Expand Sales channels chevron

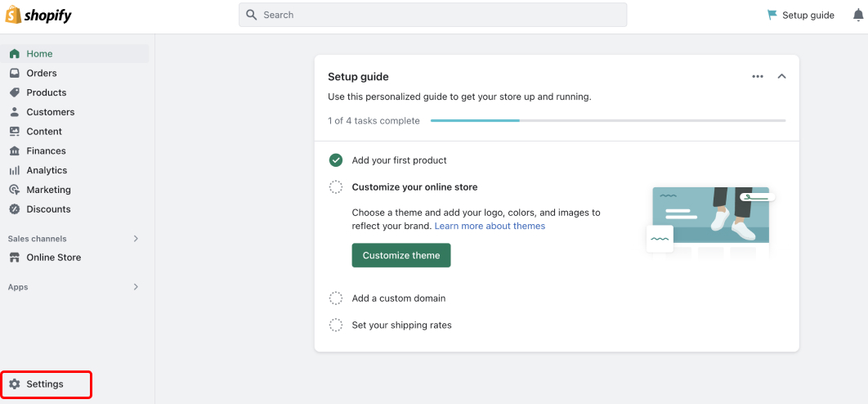(x=136, y=238)
